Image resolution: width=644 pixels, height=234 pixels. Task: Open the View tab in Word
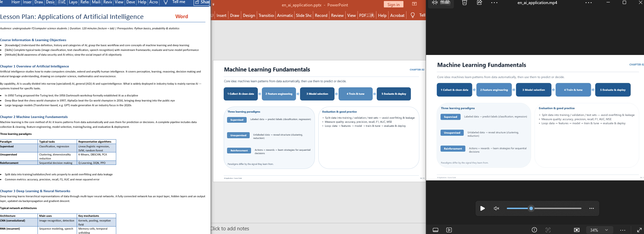119,2
